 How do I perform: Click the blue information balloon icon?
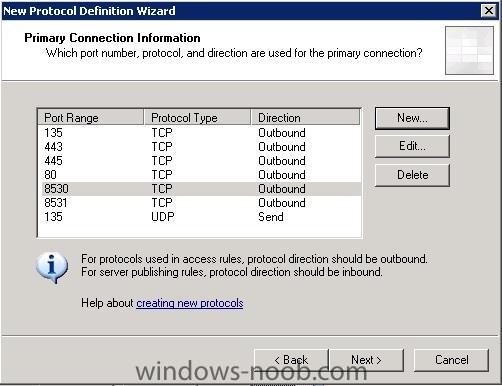coord(52,267)
